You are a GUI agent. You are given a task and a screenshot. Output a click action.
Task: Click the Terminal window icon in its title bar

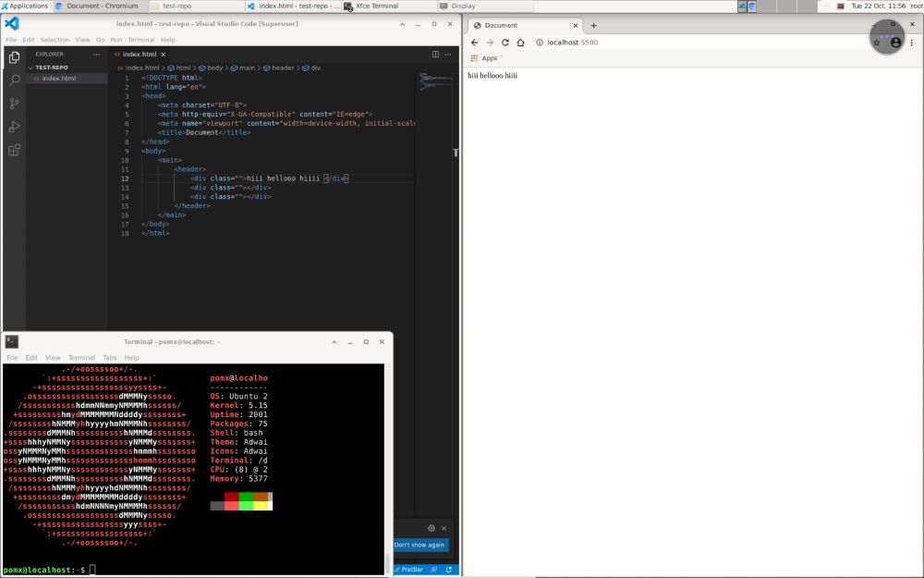(x=12, y=341)
